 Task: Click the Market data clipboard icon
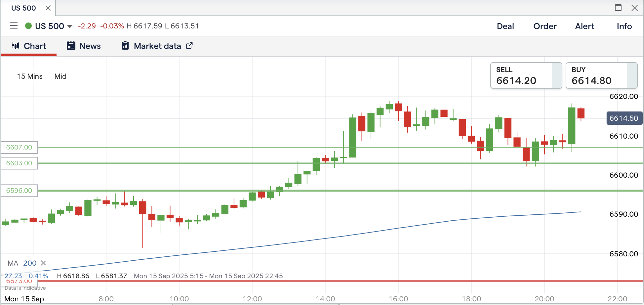(x=125, y=46)
